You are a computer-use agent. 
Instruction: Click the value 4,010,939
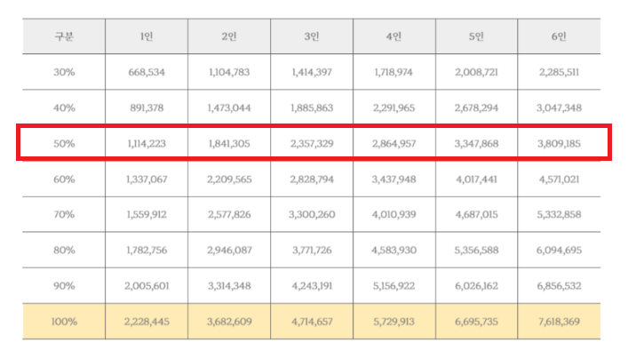pyautogui.click(x=394, y=214)
